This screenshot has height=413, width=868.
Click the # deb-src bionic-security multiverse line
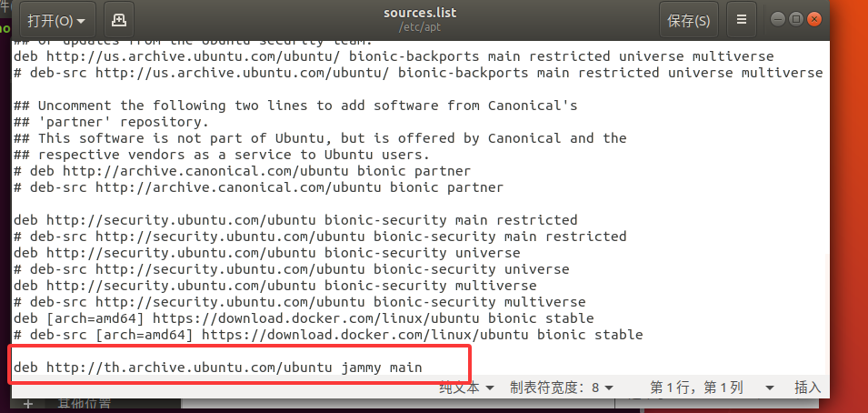click(x=299, y=302)
